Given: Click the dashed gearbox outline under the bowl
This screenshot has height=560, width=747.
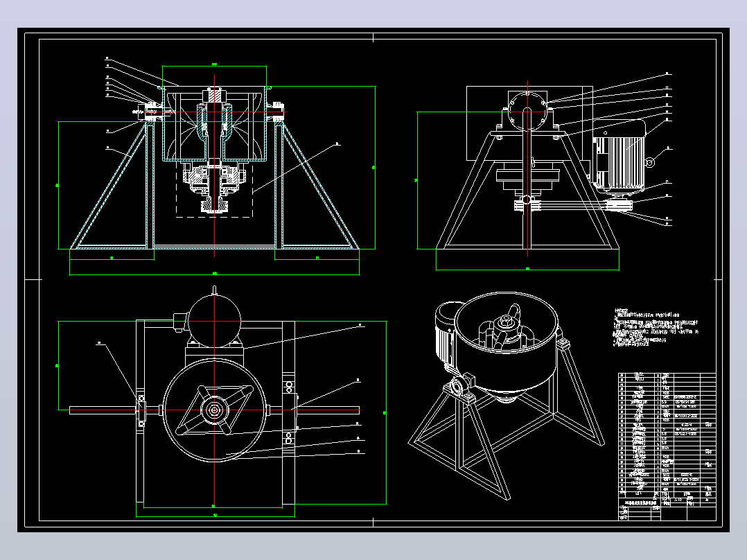Looking at the screenshot, I should [x=214, y=189].
